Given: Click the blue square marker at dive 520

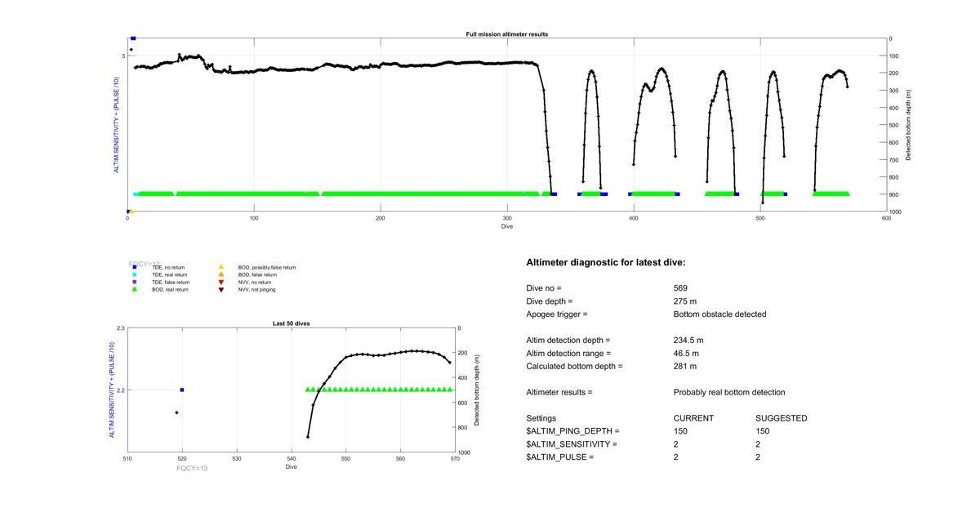Looking at the screenshot, I should pyautogui.click(x=182, y=390).
